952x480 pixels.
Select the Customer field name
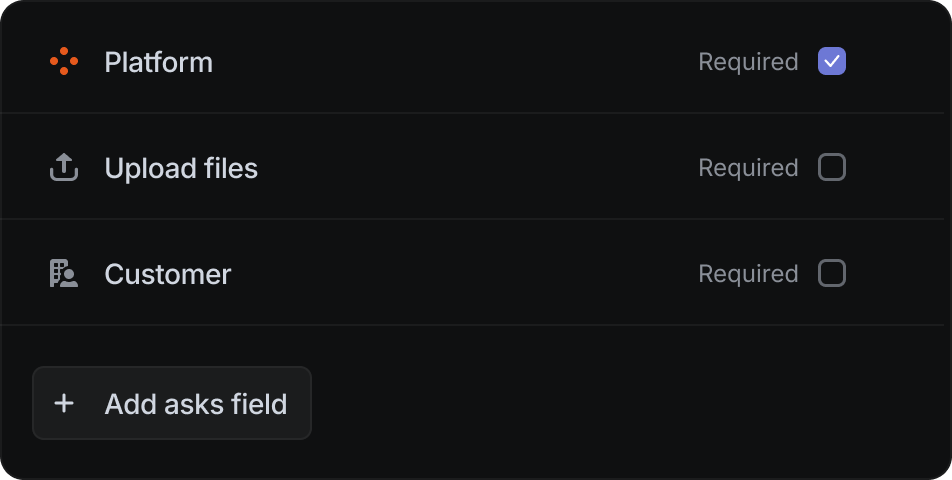point(168,274)
